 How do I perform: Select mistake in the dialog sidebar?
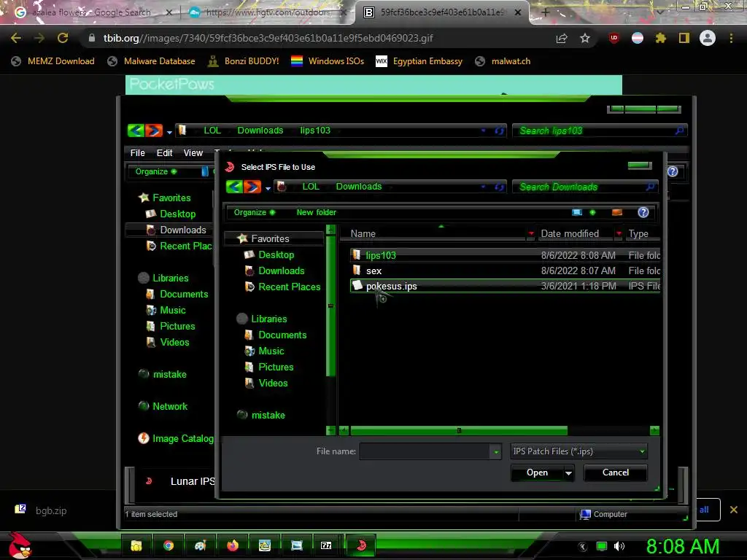tap(268, 415)
